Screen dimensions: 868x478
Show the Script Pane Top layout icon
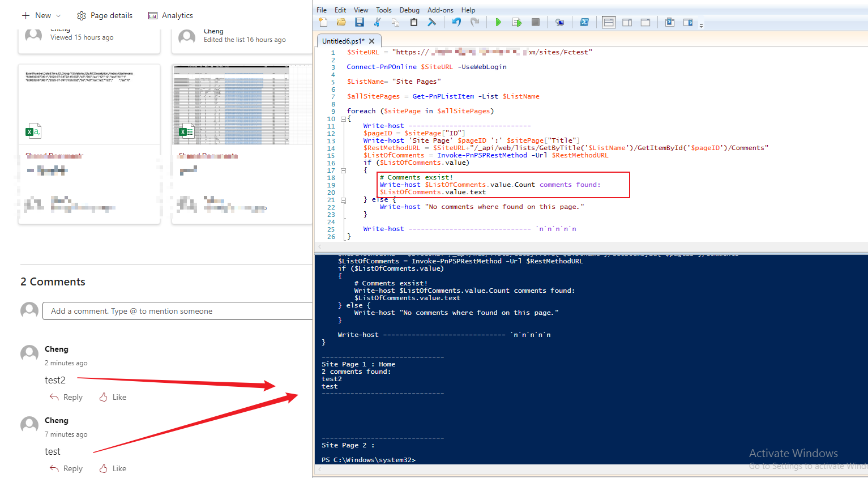[609, 22]
